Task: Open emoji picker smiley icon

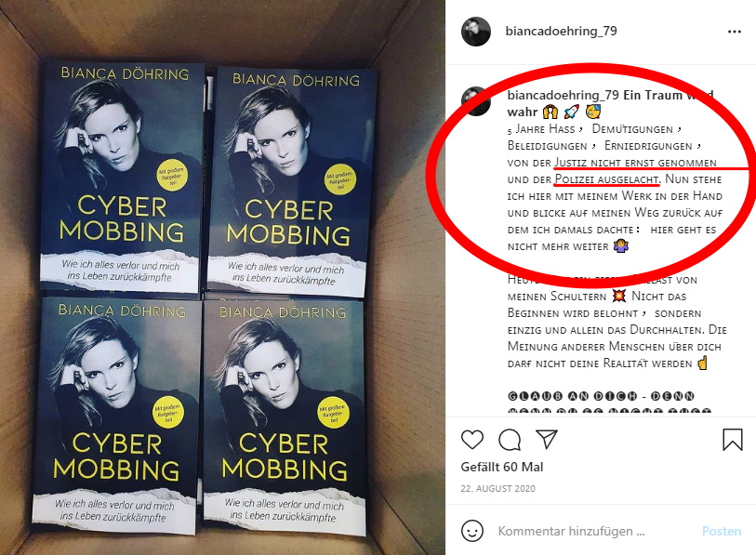Action: (472, 531)
